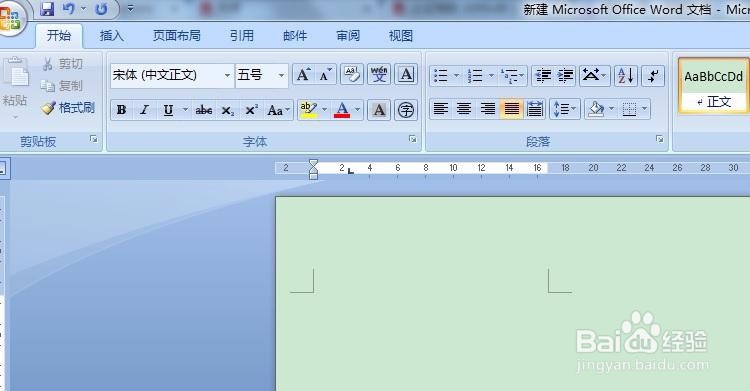
Task: Undo the last action
Action: coord(69,9)
